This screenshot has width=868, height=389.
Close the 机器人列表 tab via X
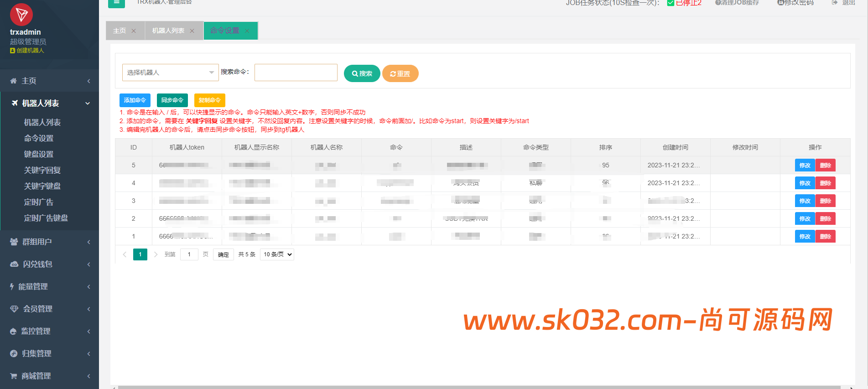click(x=192, y=31)
